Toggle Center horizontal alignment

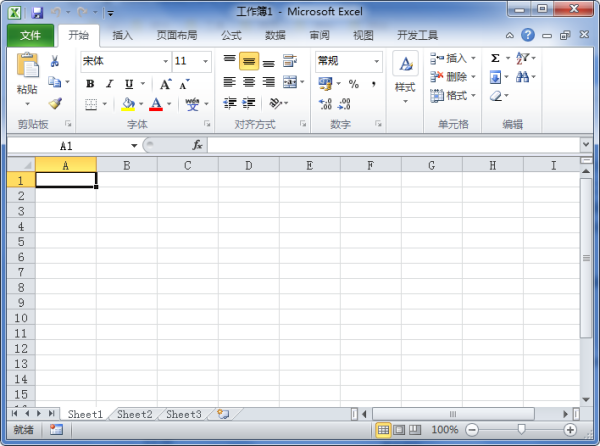click(249, 82)
